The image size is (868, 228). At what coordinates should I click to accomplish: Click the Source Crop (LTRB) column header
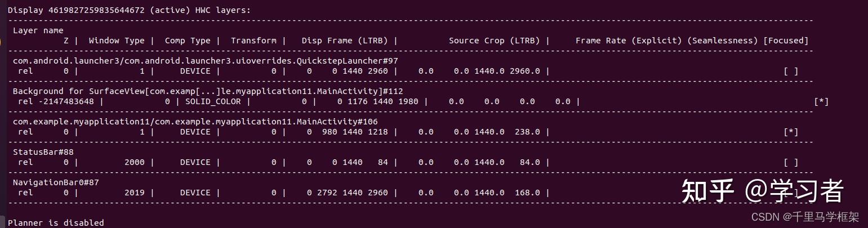click(494, 41)
